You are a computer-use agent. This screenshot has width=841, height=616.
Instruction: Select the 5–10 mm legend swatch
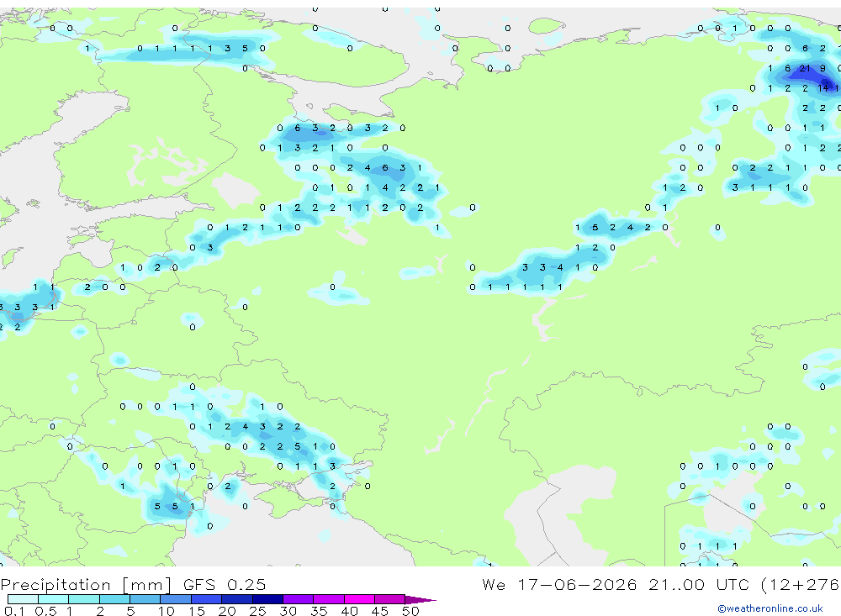click(x=145, y=599)
